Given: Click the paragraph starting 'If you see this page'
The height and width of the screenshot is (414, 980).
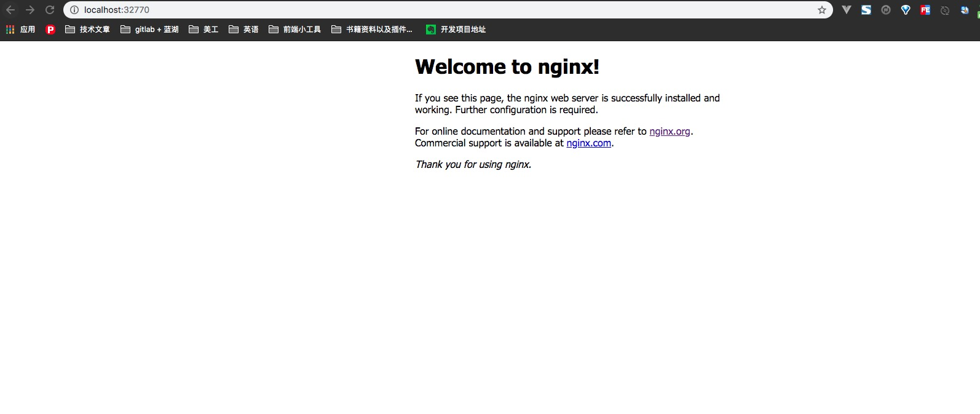Looking at the screenshot, I should tap(567, 104).
